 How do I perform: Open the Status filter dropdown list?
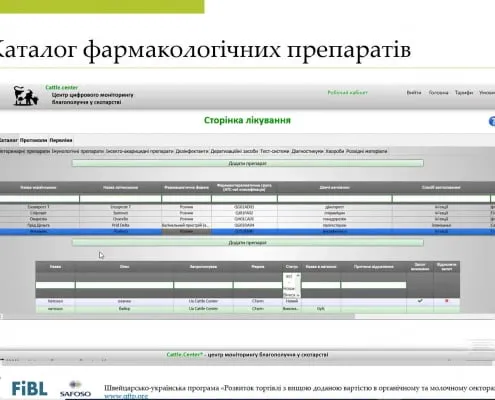click(292, 286)
